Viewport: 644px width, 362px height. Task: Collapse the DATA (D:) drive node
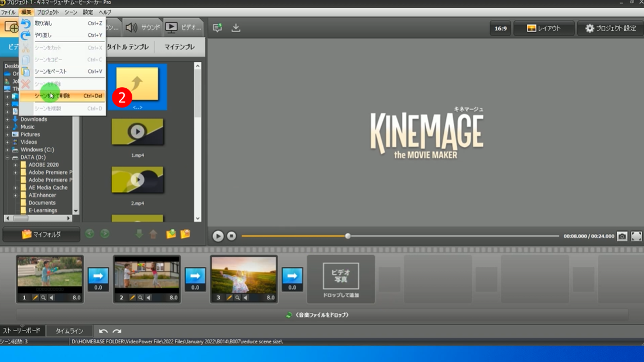pos(8,157)
